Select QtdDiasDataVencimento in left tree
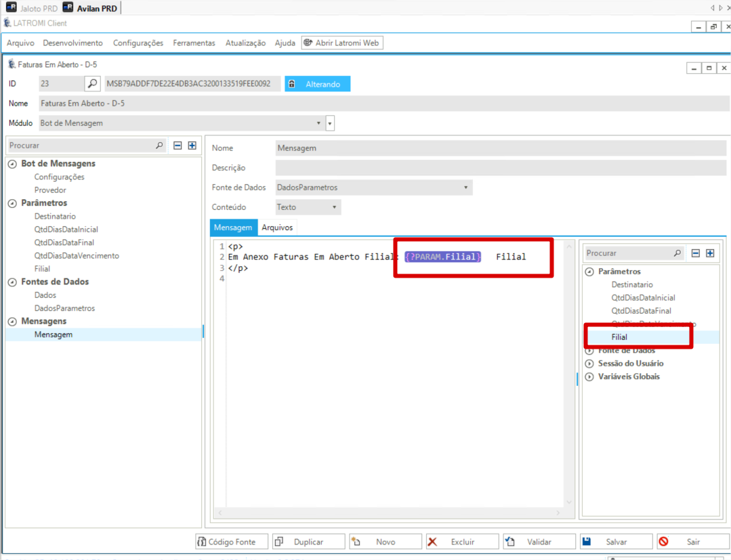 (x=77, y=256)
